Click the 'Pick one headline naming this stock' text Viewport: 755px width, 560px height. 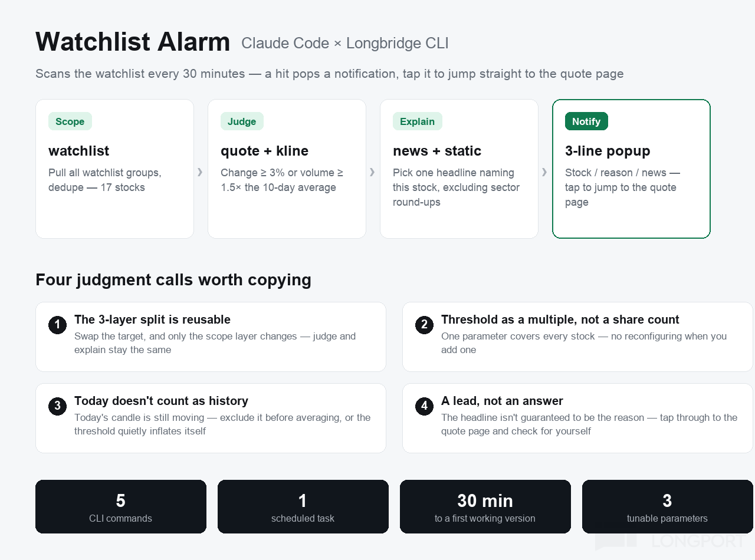click(456, 187)
